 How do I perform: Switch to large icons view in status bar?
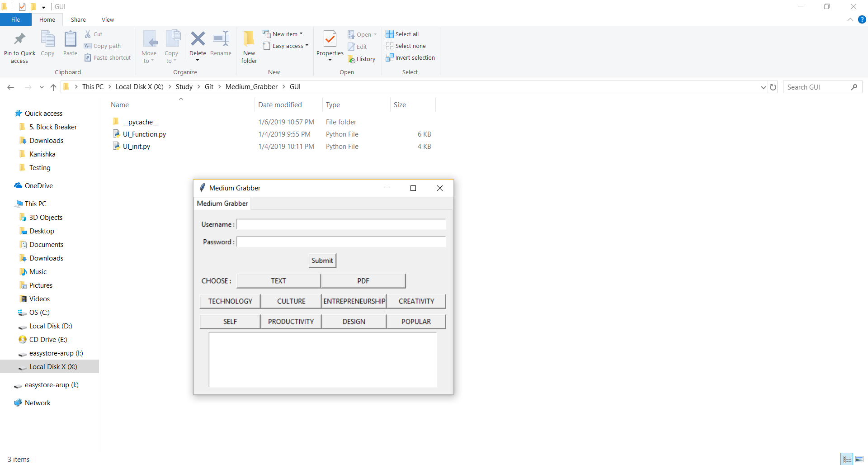tap(859, 459)
